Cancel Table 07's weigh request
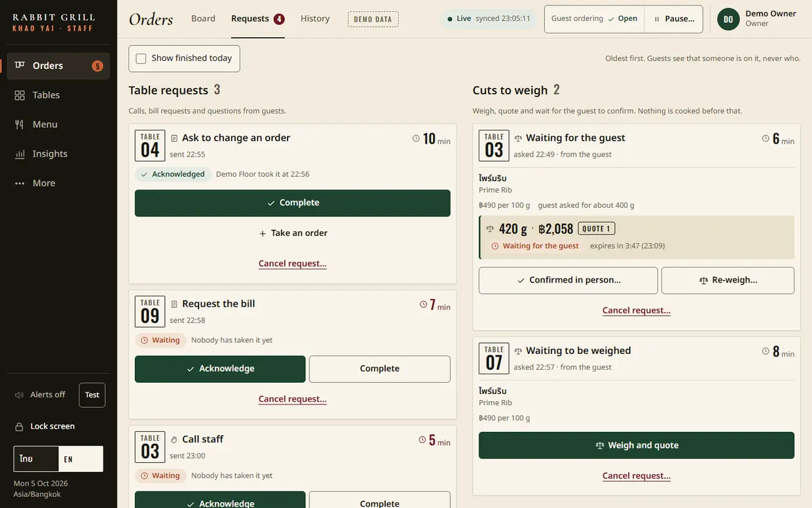Viewport: 812px width, 508px height. (637, 476)
